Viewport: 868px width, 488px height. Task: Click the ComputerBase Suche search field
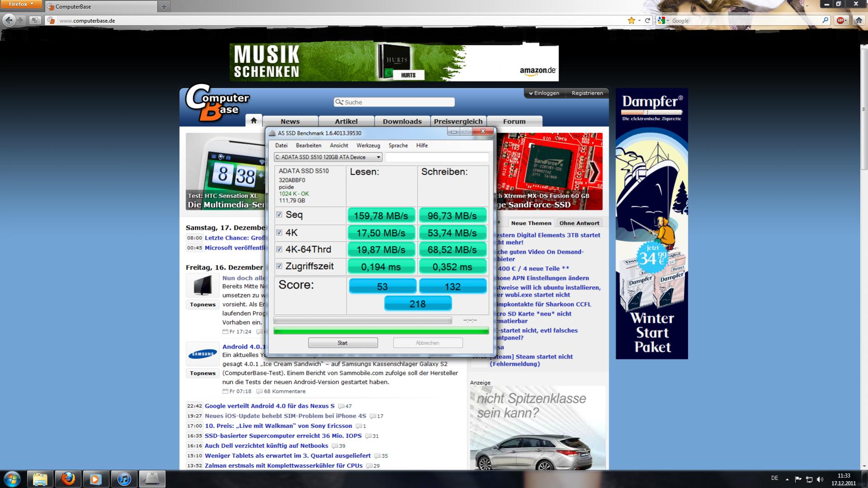coord(394,102)
